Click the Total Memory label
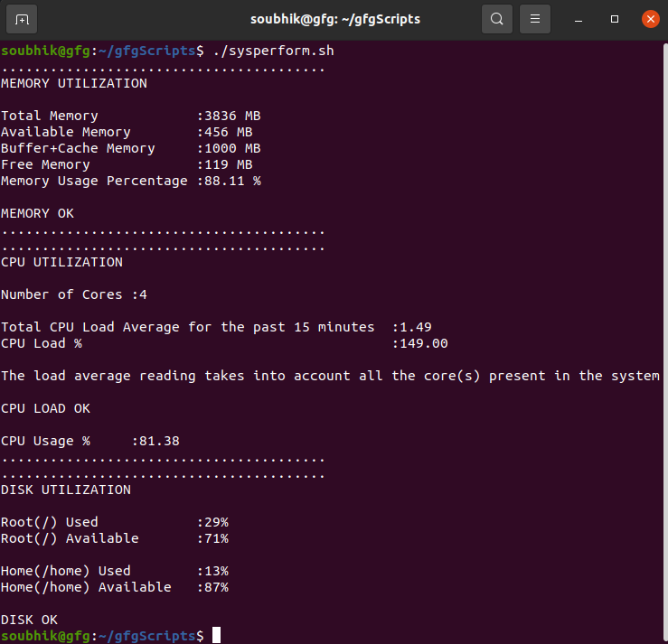The width and height of the screenshot is (668, 644). click(50, 116)
